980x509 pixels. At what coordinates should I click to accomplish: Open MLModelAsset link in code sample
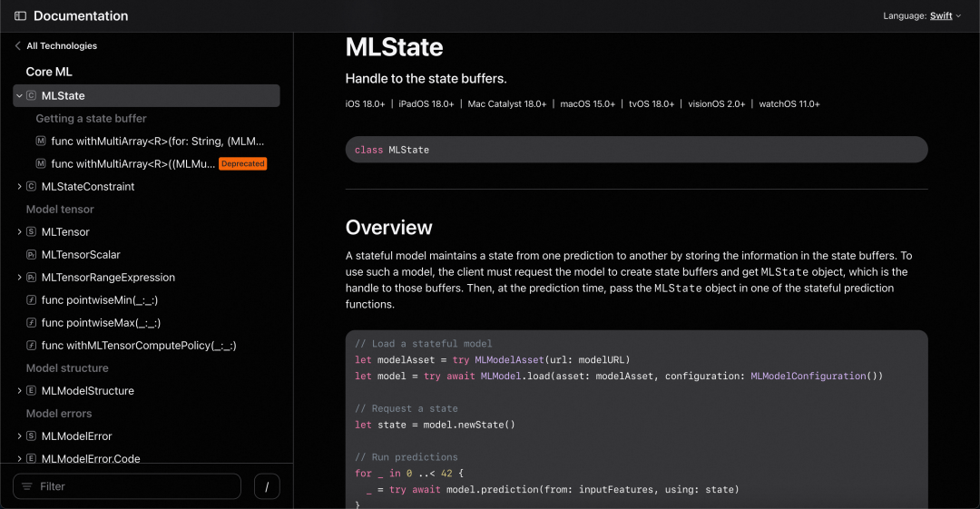[x=509, y=359]
